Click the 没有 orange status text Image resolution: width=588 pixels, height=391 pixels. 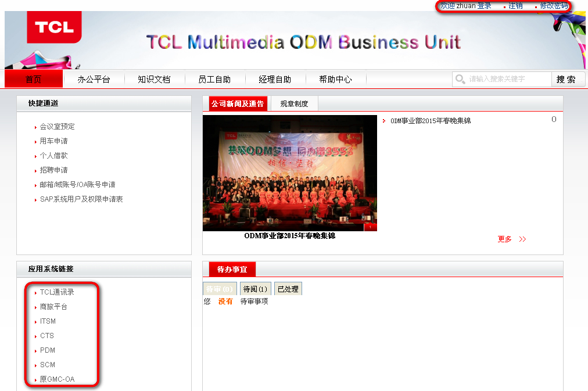pos(225,302)
